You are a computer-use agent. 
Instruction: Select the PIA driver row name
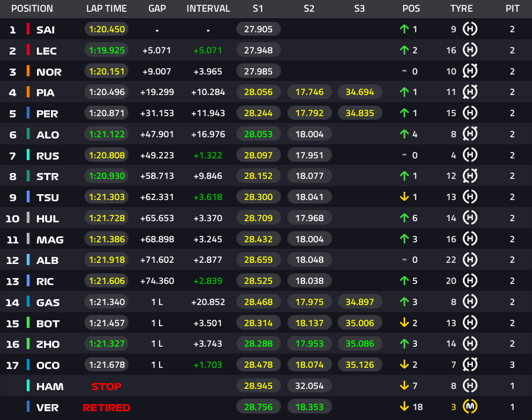(x=46, y=93)
